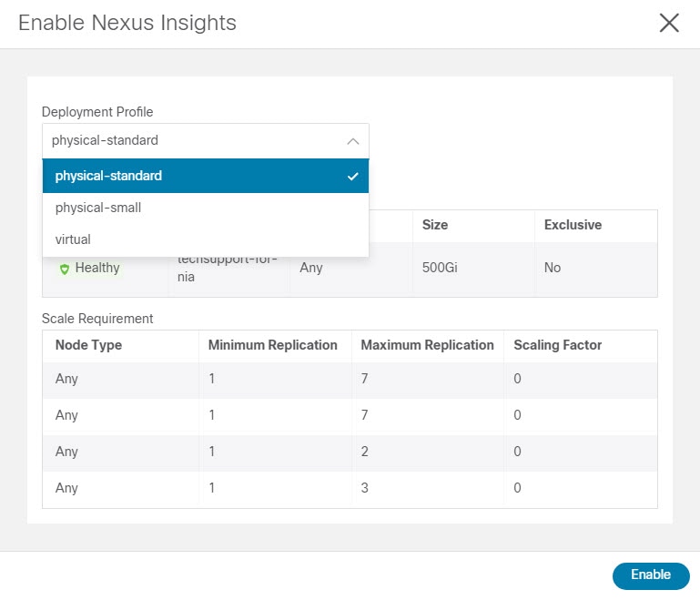Click the Enable Nexus Insights title
The image size is (700, 600).
point(127,23)
